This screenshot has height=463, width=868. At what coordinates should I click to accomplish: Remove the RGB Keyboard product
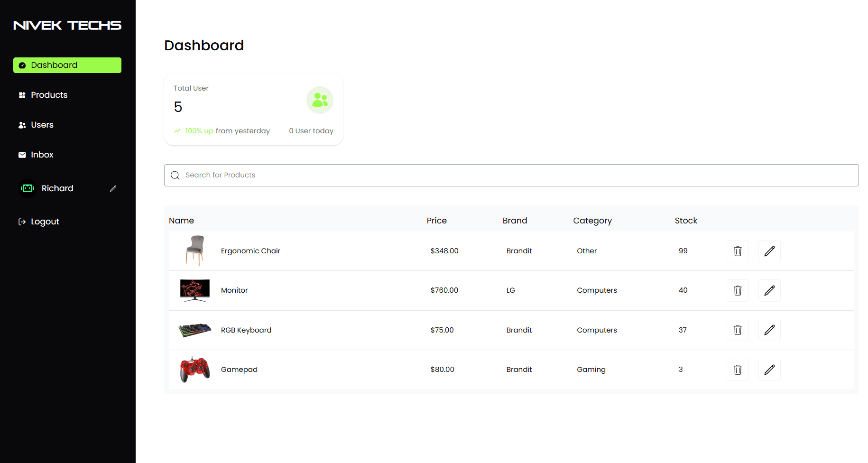point(738,330)
